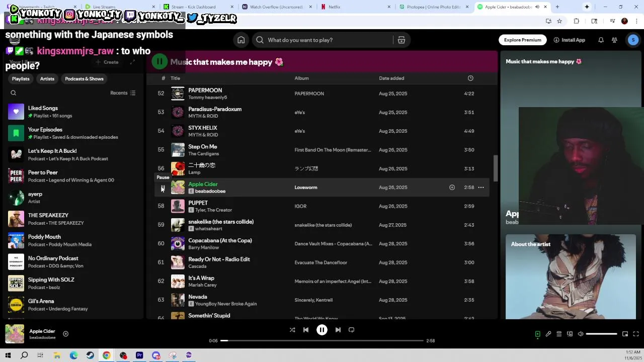Filter library by Podcasts & Shows
Screen dimensions: 644x362
(x=84, y=79)
